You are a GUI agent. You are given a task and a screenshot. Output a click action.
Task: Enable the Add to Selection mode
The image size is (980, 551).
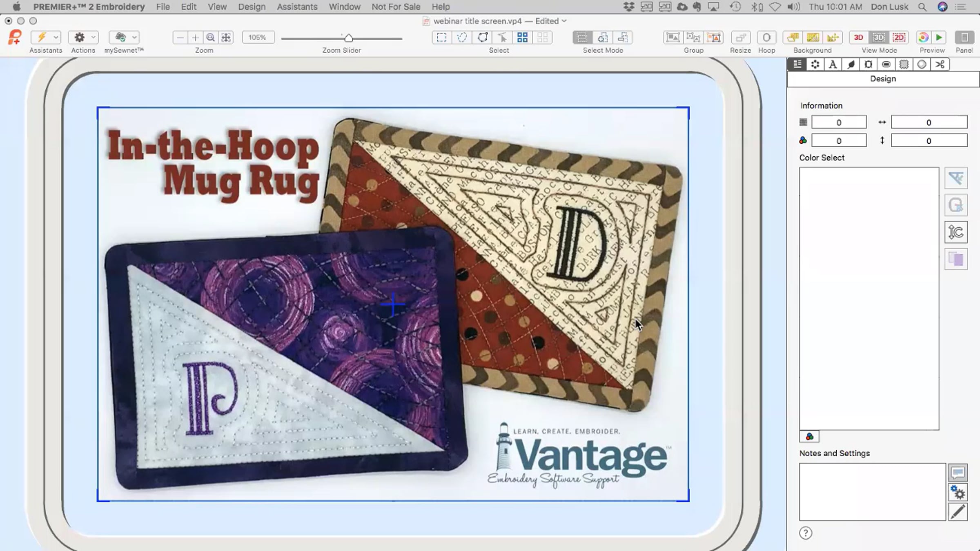pyautogui.click(x=603, y=38)
